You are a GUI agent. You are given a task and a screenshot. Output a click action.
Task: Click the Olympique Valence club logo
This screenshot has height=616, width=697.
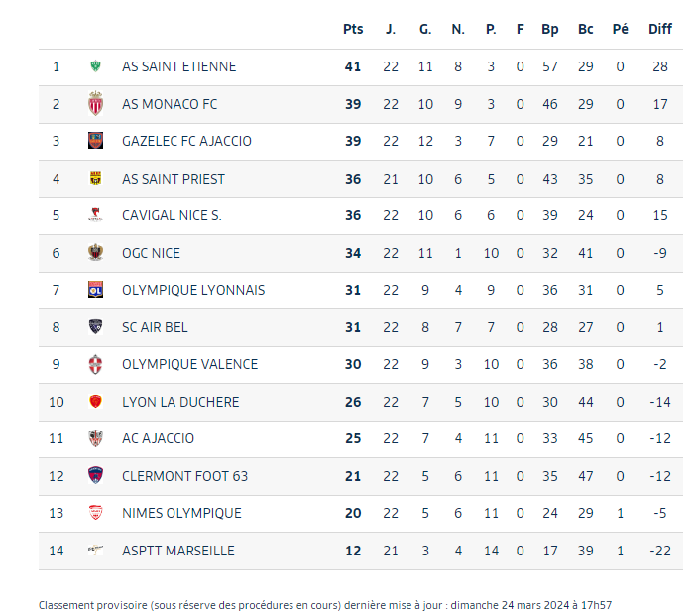click(96, 364)
